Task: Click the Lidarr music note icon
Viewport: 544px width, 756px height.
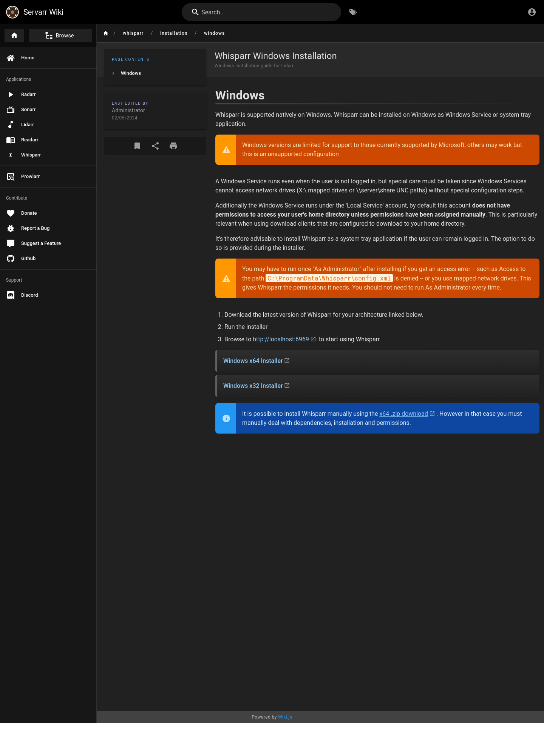Action: pyautogui.click(x=11, y=125)
